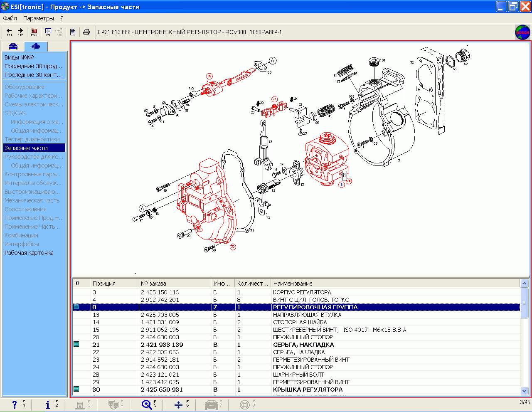Click blue callout 8 in diagram
The image size is (532, 412).
click(341, 185)
